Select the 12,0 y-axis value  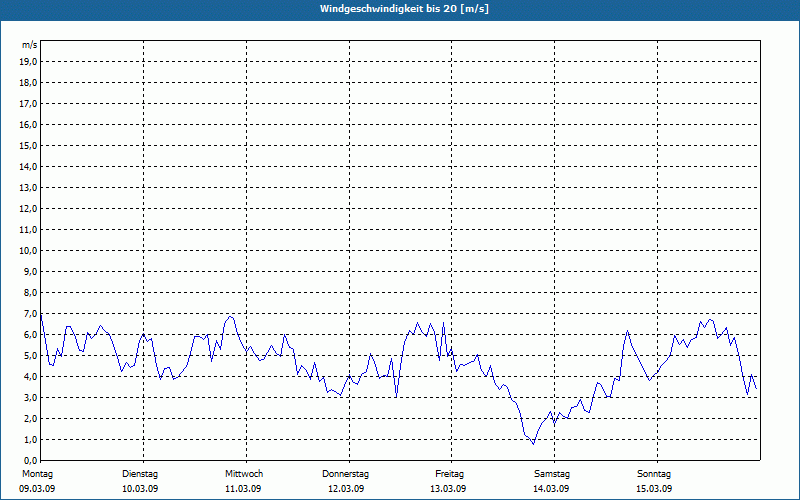tap(28, 209)
